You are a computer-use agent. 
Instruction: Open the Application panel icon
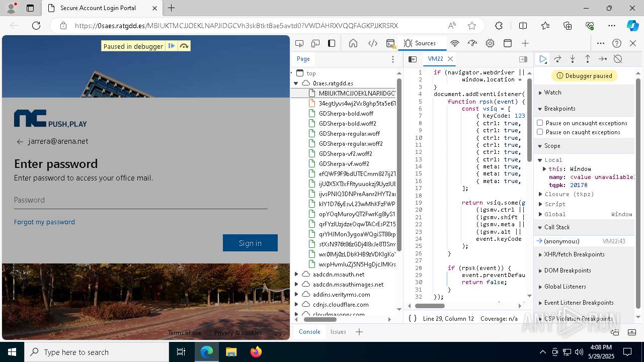(x=508, y=43)
